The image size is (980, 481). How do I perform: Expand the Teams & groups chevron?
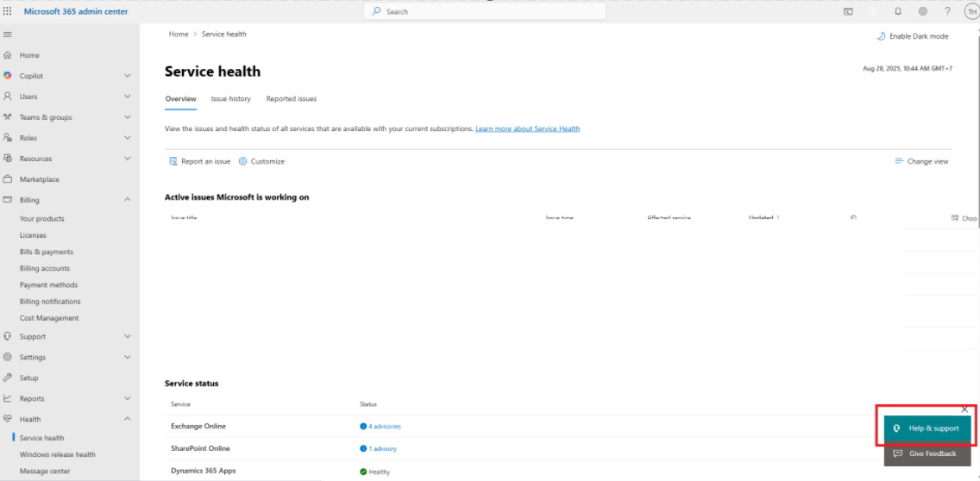pos(128,117)
